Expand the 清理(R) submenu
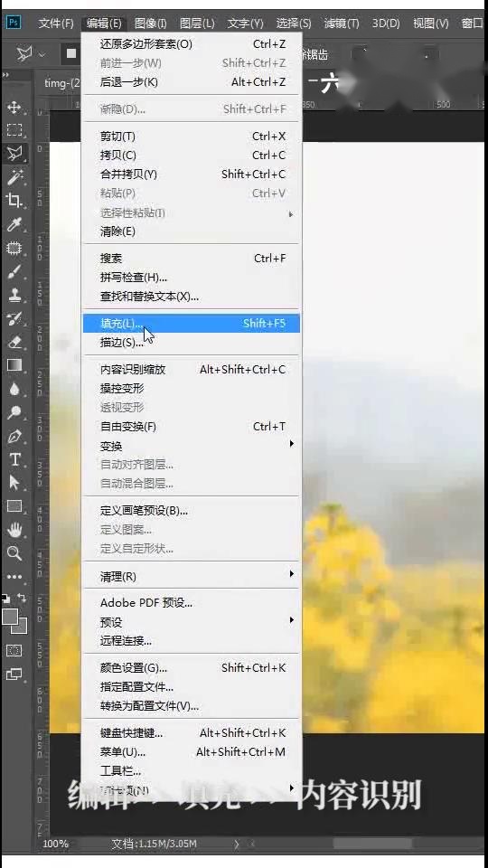Screen dimensions: 488x868 [192, 576]
